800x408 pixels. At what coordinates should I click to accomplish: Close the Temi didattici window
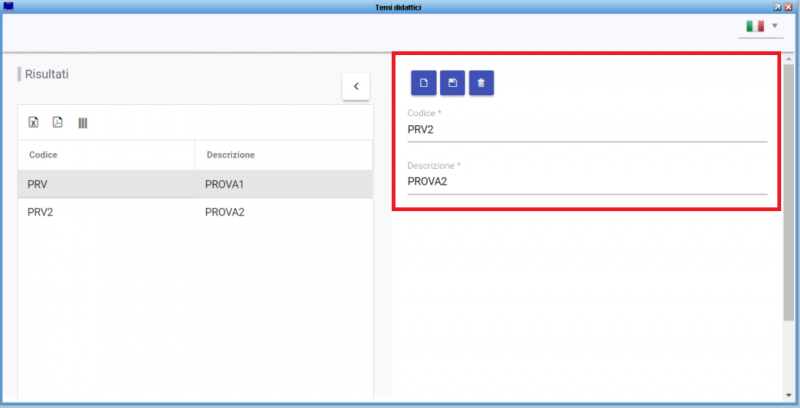tap(788, 7)
